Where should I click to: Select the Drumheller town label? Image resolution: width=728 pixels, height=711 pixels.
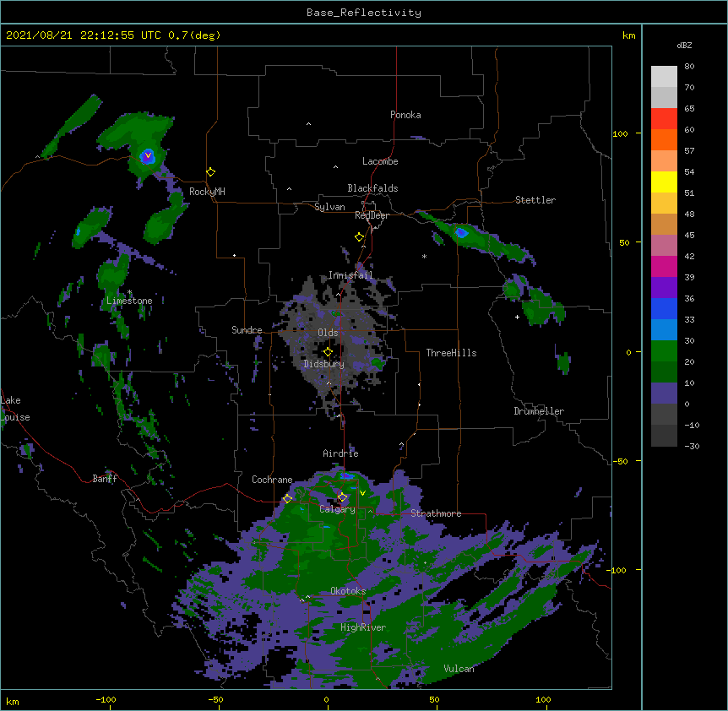coord(539,411)
